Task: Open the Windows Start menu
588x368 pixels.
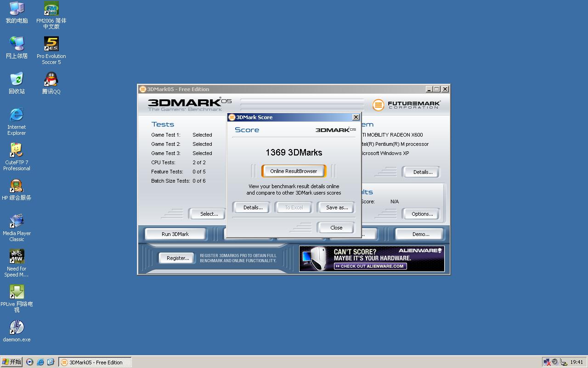Action: tap(11, 362)
